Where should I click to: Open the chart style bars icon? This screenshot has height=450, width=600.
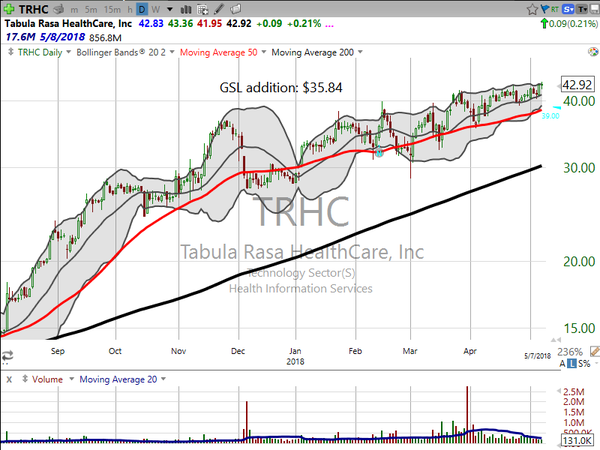coord(186,9)
